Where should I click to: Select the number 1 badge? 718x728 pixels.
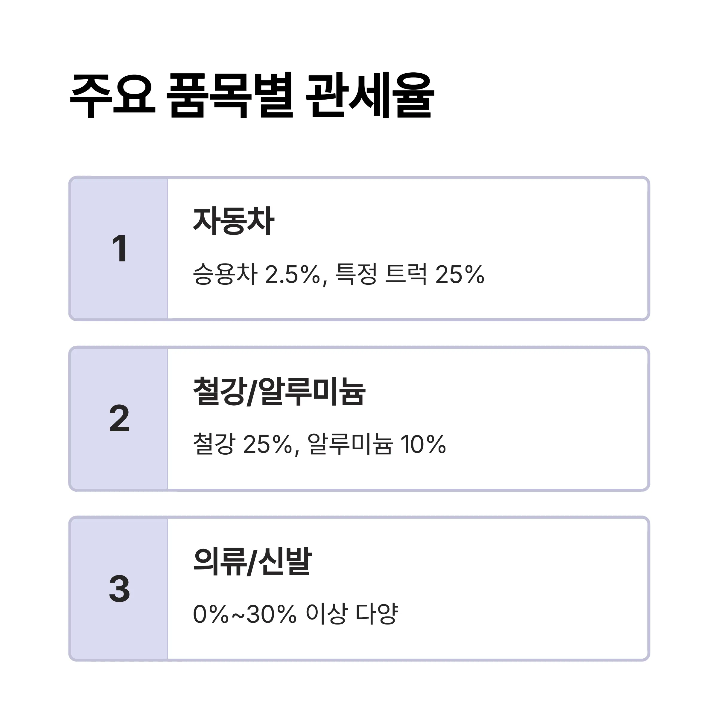tap(119, 248)
